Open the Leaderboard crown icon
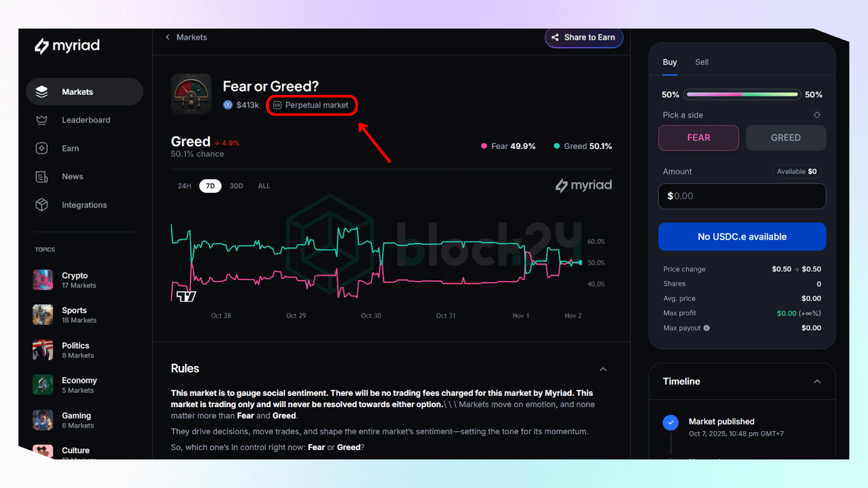 (42, 120)
